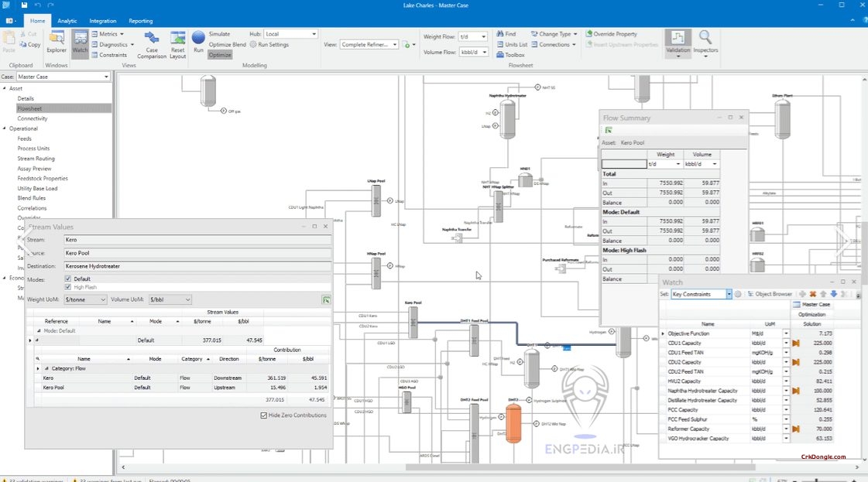The height and width of the screenshot is (482, 868).
Task: Click Kero Pool contribution row
Action: click(181, 388)
